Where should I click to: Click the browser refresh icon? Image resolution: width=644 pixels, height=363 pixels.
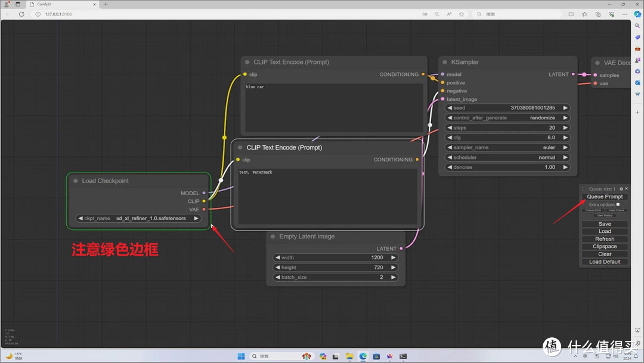pos(21,14)
